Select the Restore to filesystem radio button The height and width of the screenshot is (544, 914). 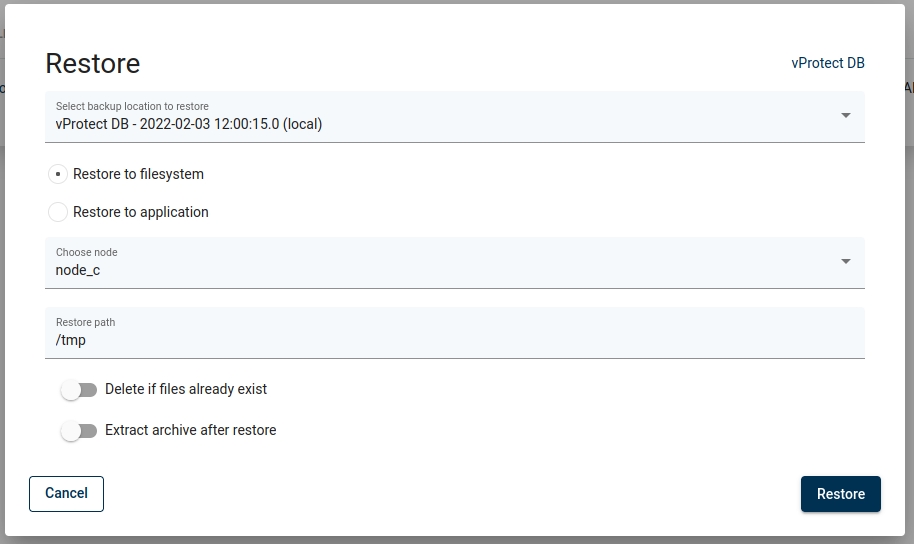click(x=58, y=174)
